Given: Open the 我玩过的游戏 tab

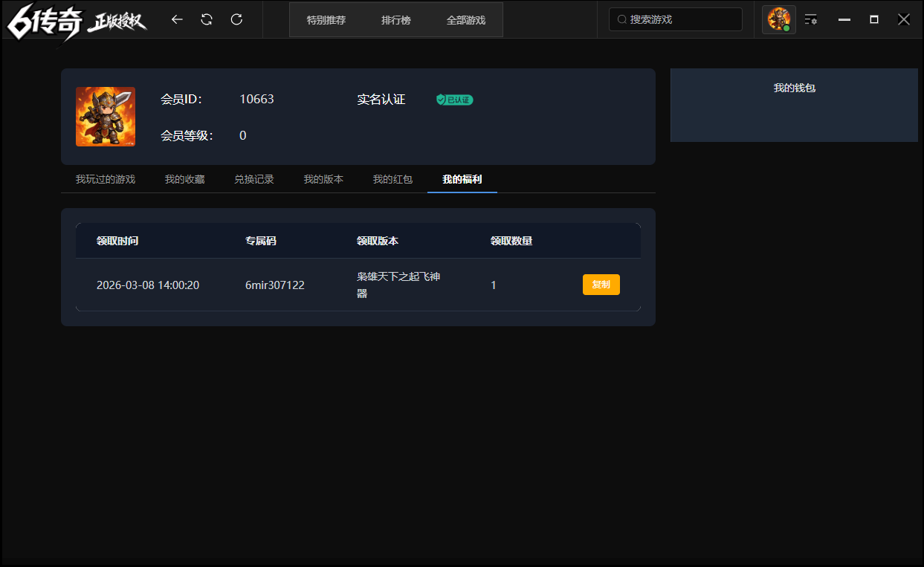Looking at the screenshot, I should [x=104, y=178].
